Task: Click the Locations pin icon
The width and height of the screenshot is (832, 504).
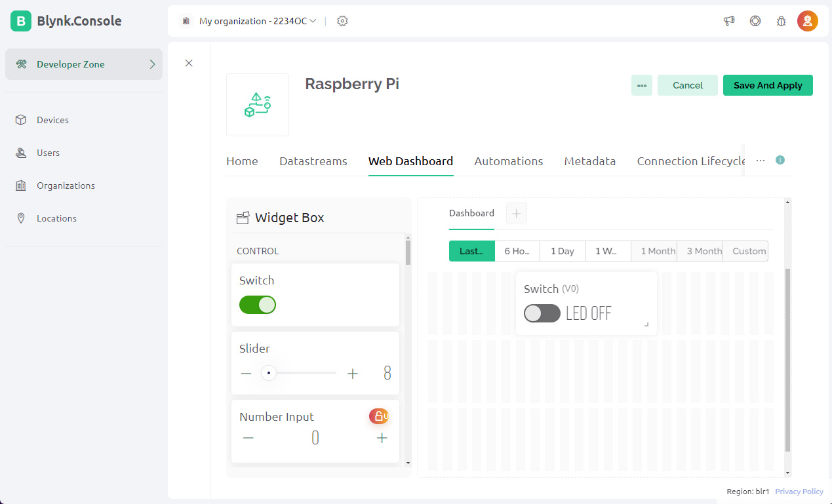Action: point(21,218)
